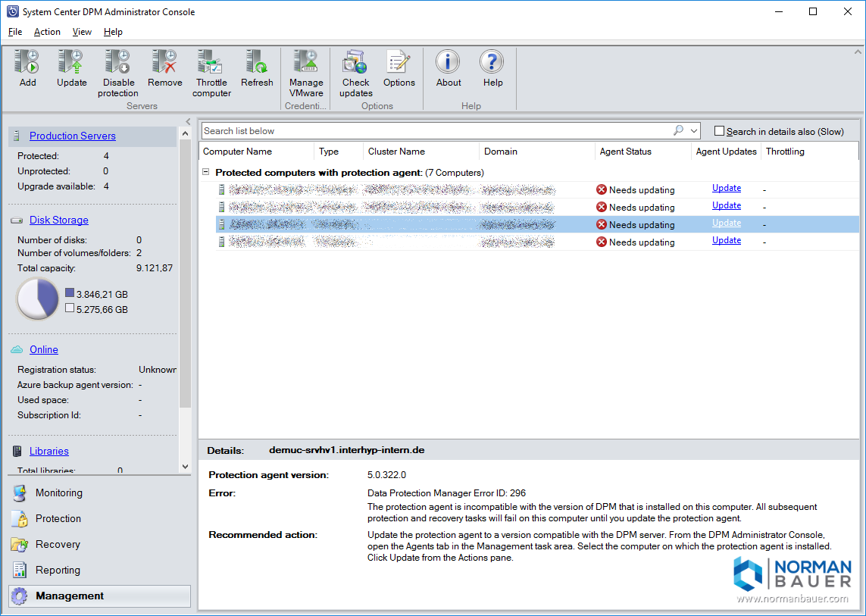Click the Disk Storage link

point(58,220)
